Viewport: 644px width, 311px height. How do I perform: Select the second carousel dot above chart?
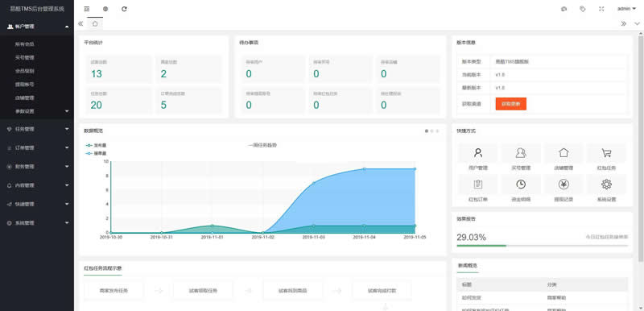432,131
